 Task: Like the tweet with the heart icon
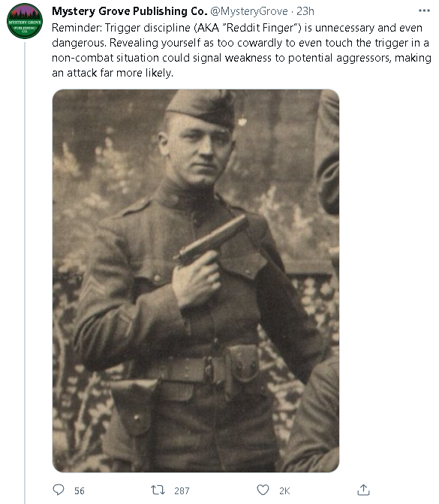tap(263, 490)
